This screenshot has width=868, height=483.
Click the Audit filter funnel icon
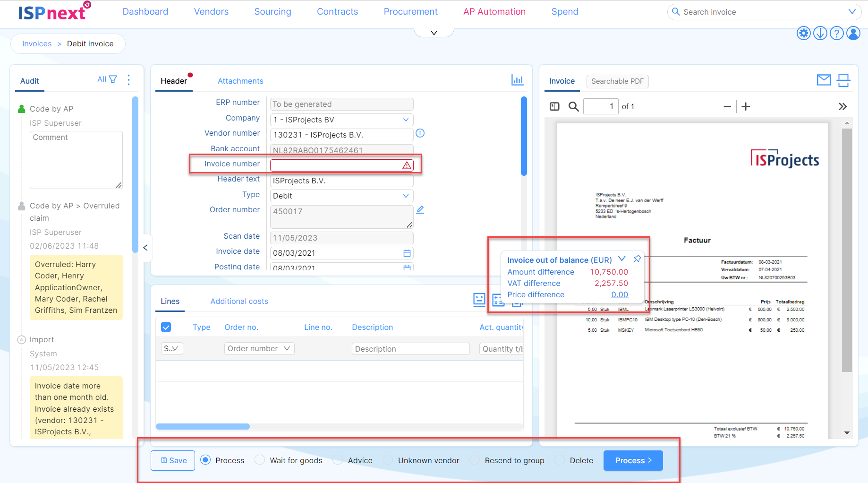[x=113, y=79]
